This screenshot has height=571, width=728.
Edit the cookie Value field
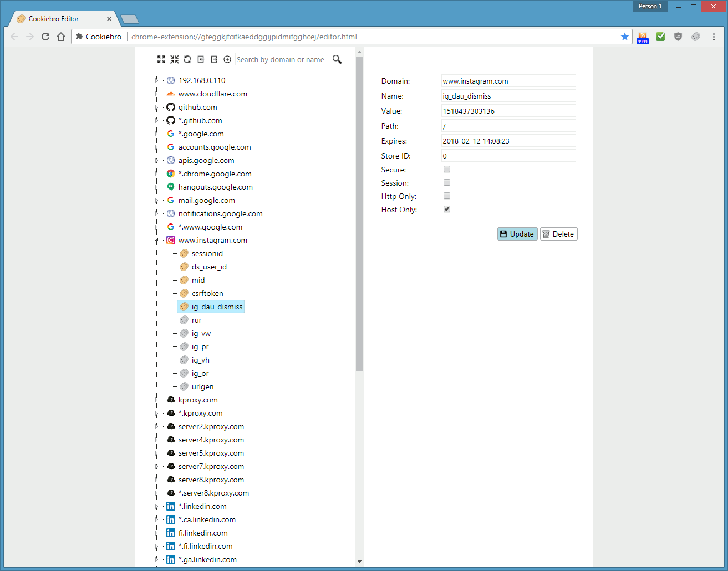(x=508, y=111)
